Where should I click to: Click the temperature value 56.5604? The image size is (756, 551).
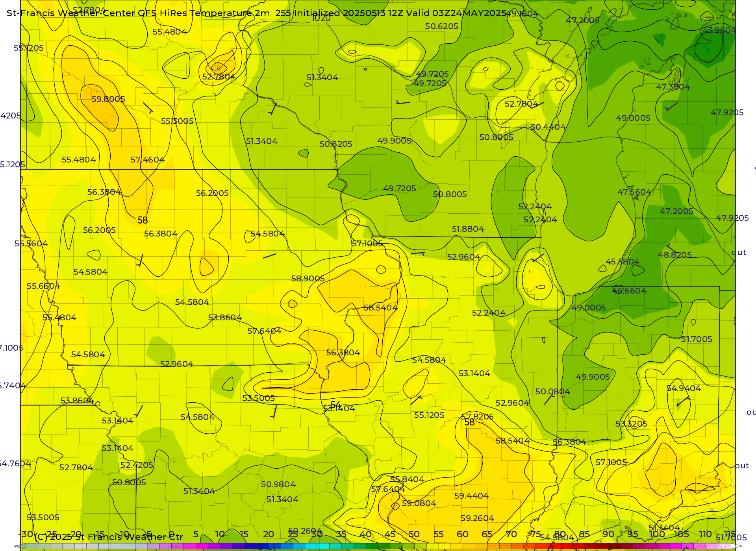tap(31, 244)
